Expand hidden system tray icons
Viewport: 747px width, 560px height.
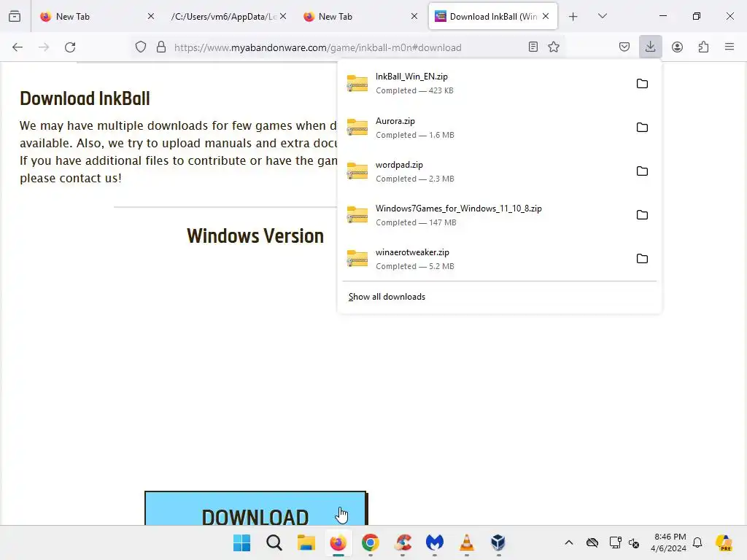pos(569,542)
